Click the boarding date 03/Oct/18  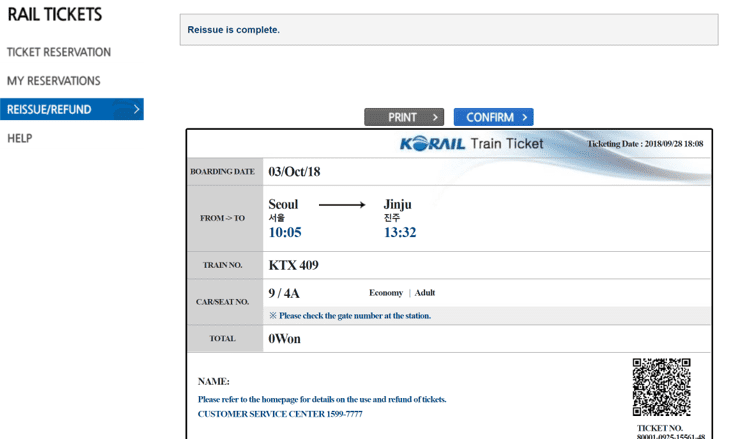295,171
